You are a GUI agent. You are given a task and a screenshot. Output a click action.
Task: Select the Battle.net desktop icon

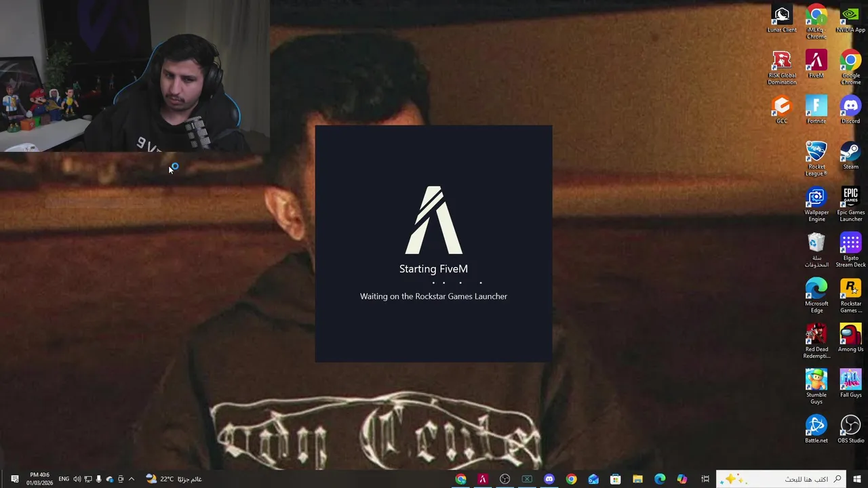[x=816, y=430]
